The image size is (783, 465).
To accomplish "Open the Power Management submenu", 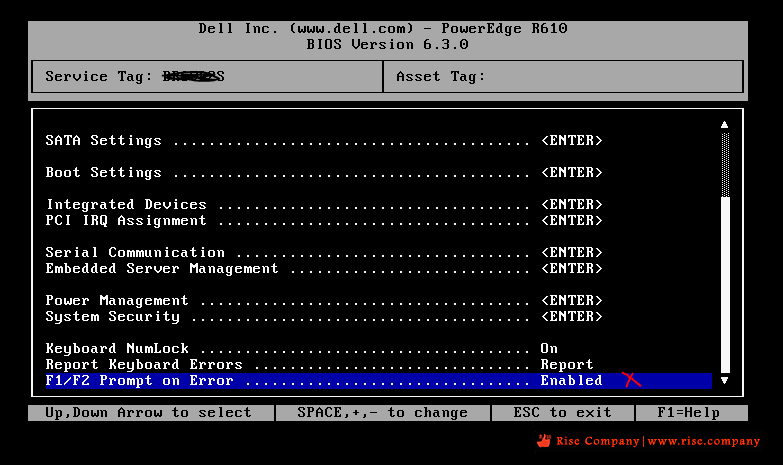I will click(324, 301).
